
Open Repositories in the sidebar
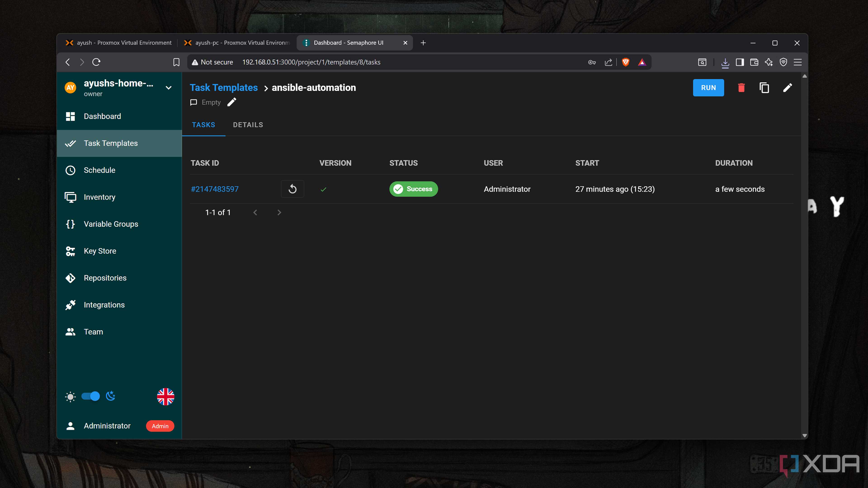tap(119, 278)
